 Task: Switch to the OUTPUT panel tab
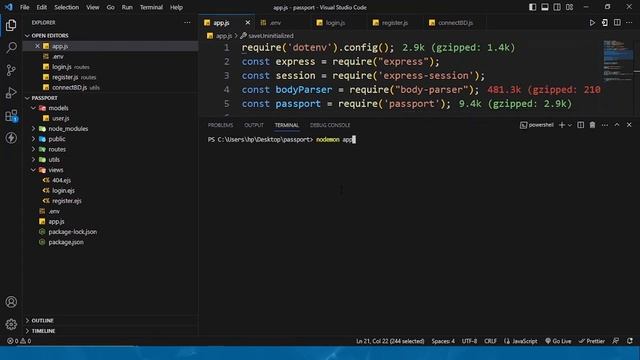click(254, 125)
